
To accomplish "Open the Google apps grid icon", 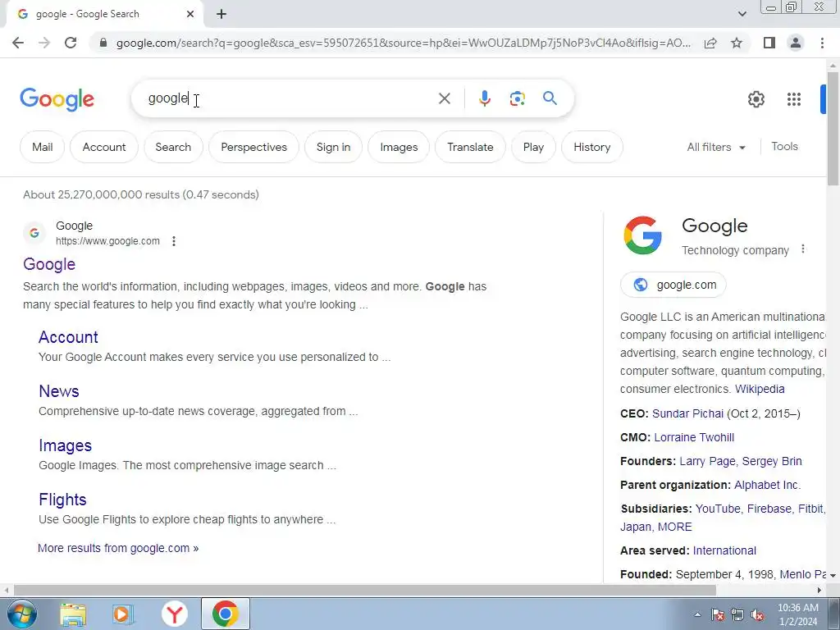I will click(794, 99).
